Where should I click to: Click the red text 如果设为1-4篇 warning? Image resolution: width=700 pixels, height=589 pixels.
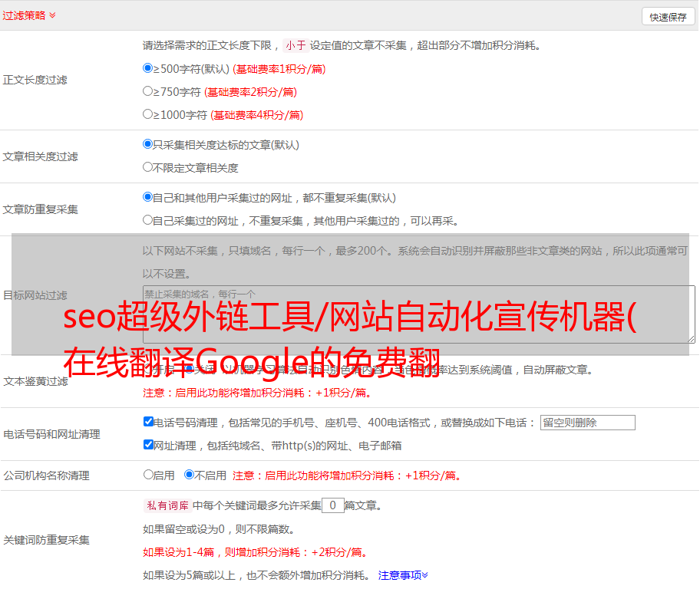256,552
